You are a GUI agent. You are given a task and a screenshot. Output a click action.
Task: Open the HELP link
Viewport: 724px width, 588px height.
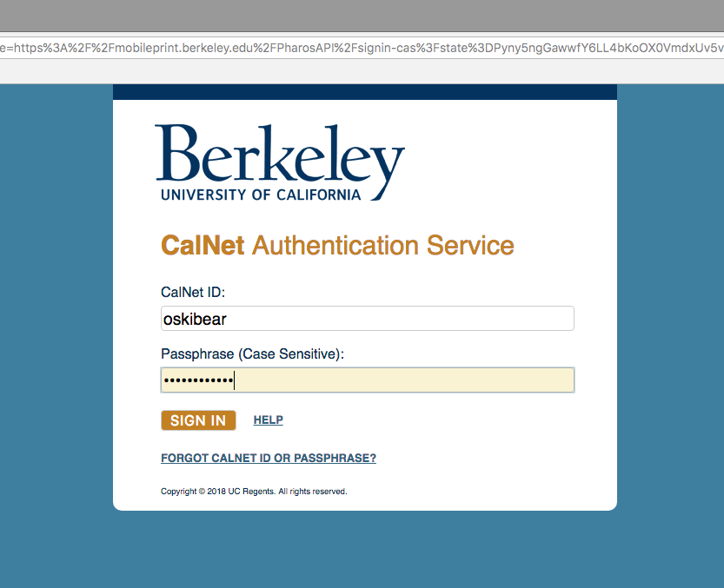click(269, 420)
